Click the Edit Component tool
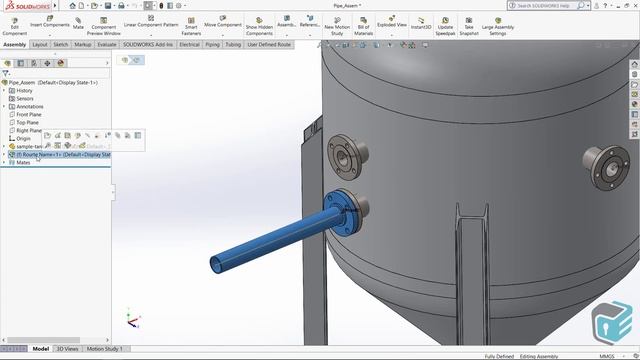Viewport: 640px width, 360px height. click(15, 27)
